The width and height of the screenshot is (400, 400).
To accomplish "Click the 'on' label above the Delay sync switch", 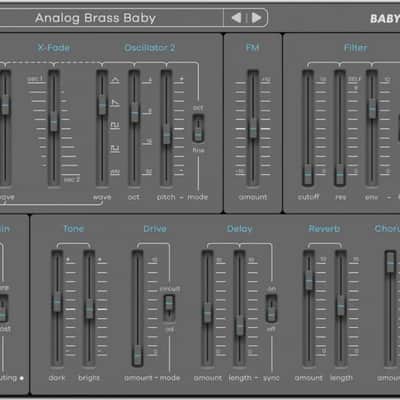I will pyautogui.click(x=272, y=289).
